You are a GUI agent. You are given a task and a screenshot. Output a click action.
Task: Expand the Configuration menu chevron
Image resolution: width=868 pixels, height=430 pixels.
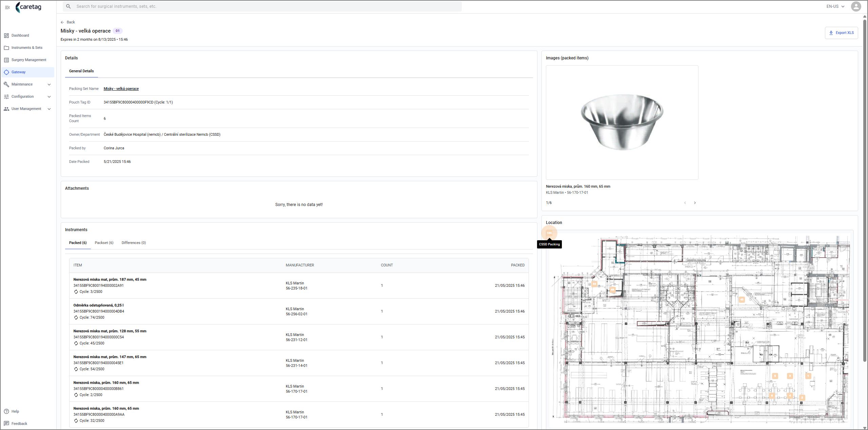click(x=49, y=97)
